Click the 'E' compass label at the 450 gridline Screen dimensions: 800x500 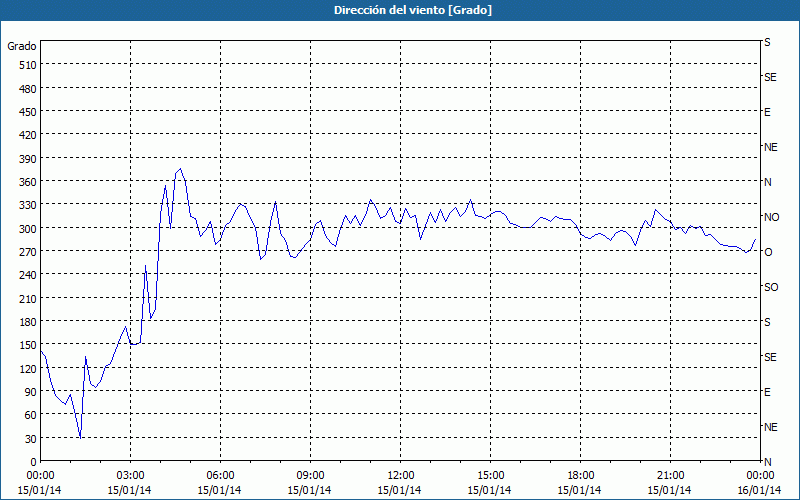(x=767, y=112)
